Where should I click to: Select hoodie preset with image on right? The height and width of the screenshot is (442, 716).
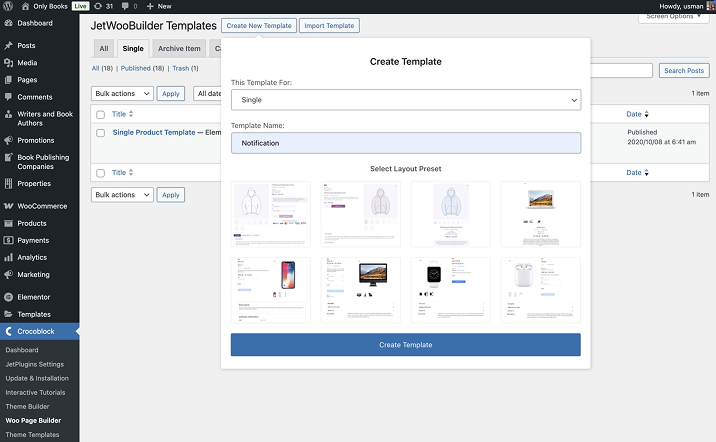(361, 214)
